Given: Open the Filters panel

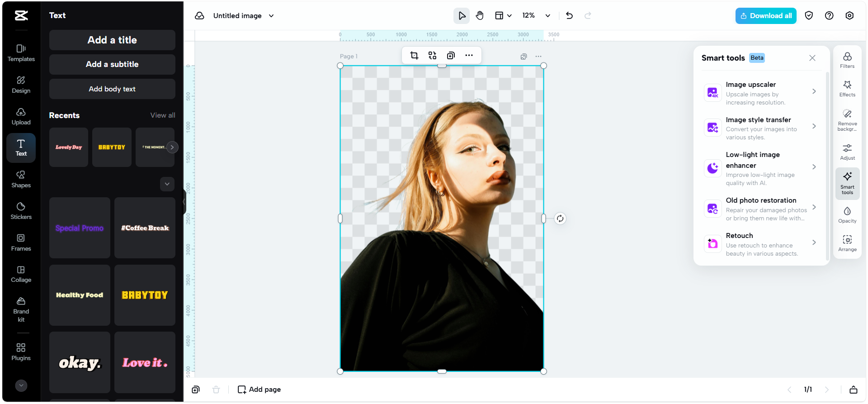Looking at the screenshot, I should point(847,60).
